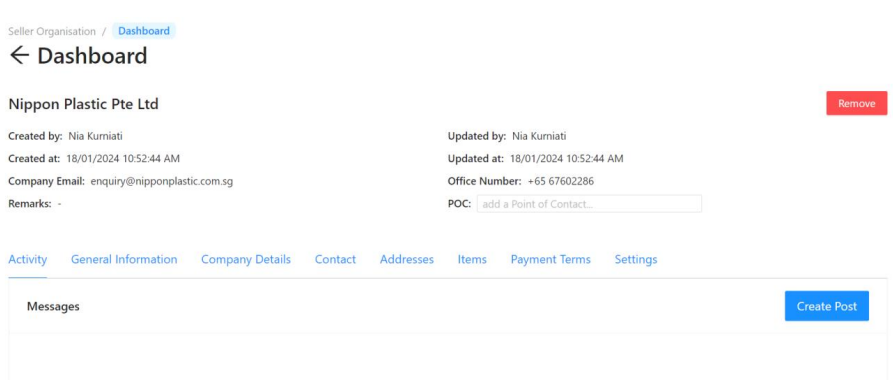893x382 pixels.
Task: Click the Remarks label
Action: pos(30,204)
